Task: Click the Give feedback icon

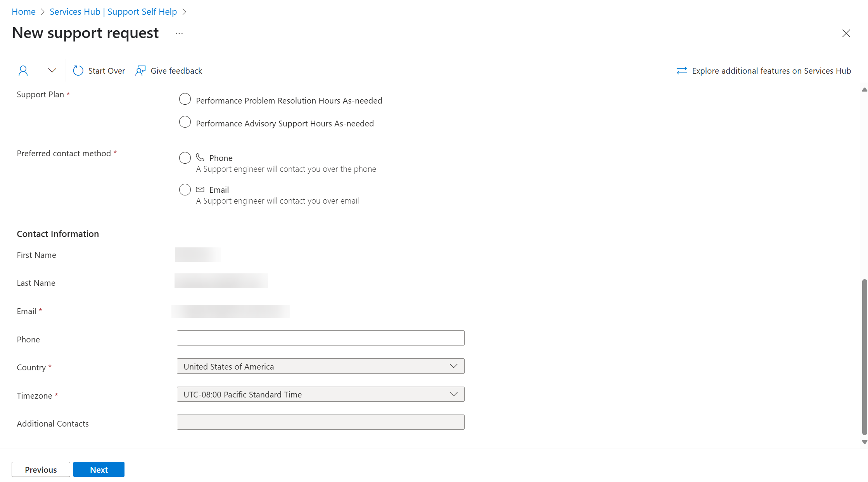Action: pyautogui.click(x=141, y=71)
